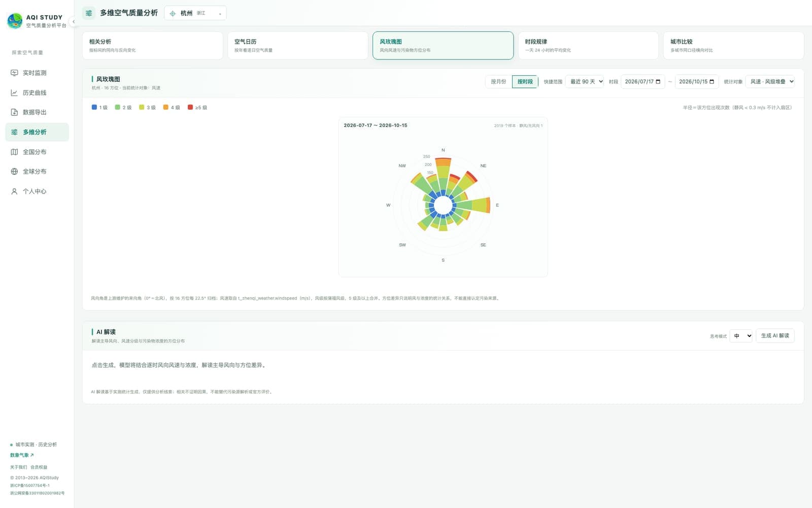The height and width of the screenshot is (508, 812).
Task: Switch to the 相关分析 tab
Action: 153,46
